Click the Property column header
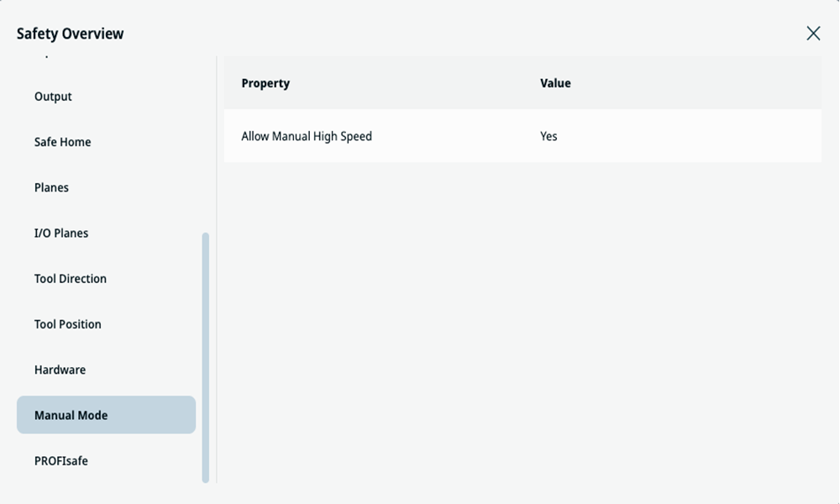Image resolution: width=840 pixels, height=504 pixels. tap(265, 83)
